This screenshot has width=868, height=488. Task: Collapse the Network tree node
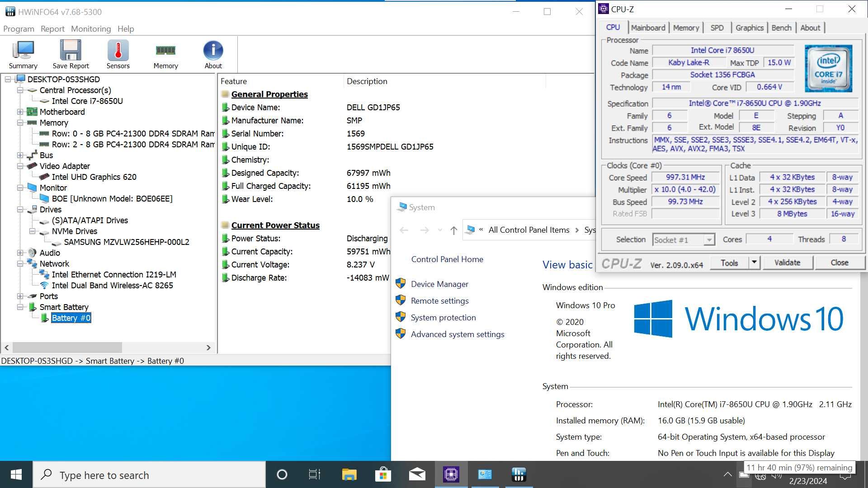20,264
